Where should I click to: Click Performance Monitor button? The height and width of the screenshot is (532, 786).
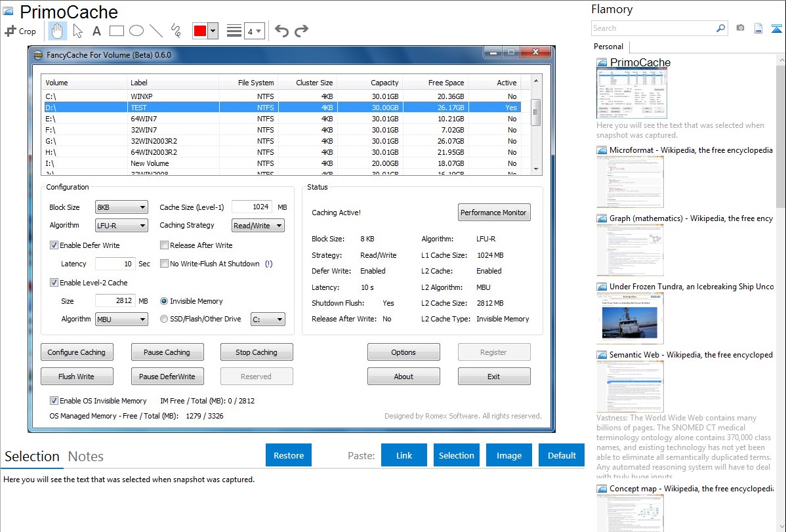[494, 213]
